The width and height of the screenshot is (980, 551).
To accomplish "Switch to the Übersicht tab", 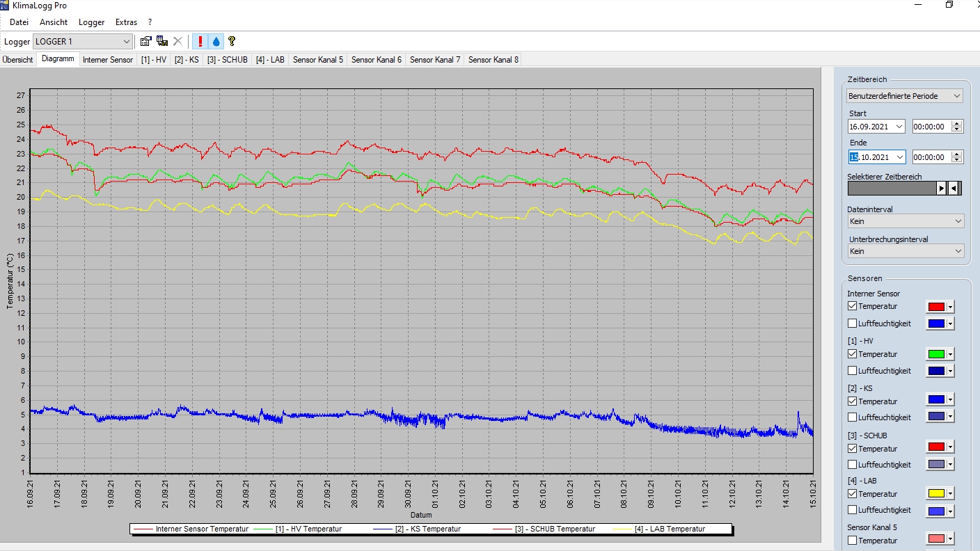I will 18,60.
